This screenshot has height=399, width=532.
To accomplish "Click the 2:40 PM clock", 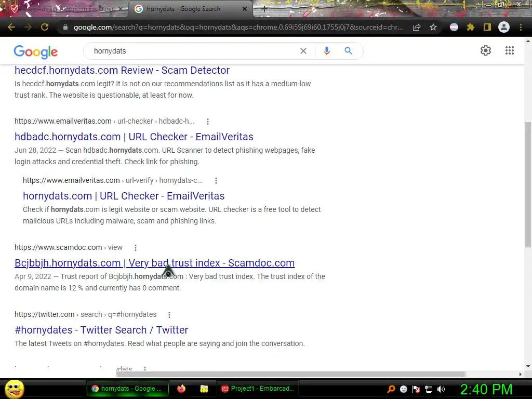I will (486, 389).
